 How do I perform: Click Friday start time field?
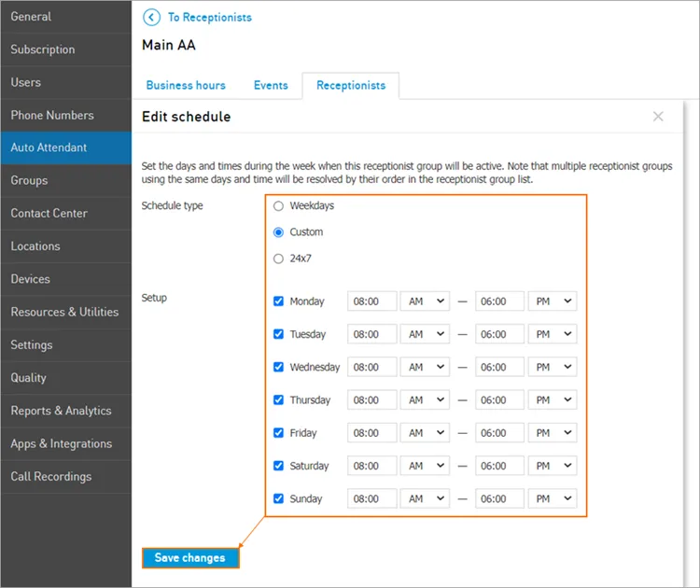(371, 433)
